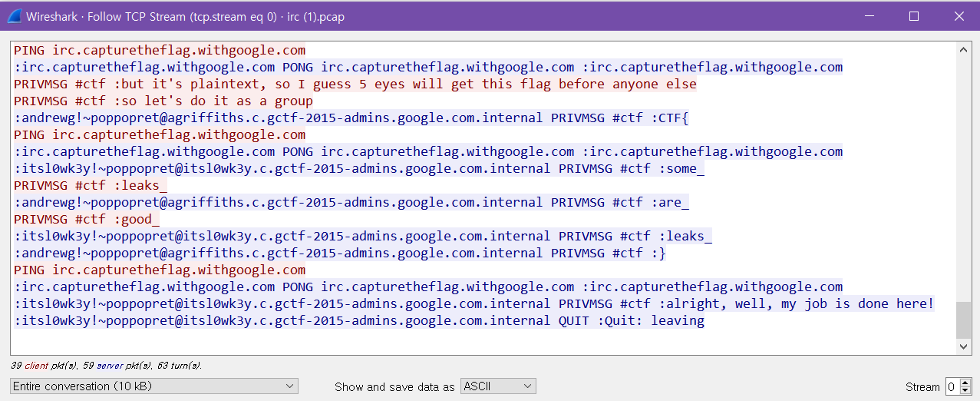Decrease the Stream number with down arrow
980x401 pixels.
coord(965,390)
